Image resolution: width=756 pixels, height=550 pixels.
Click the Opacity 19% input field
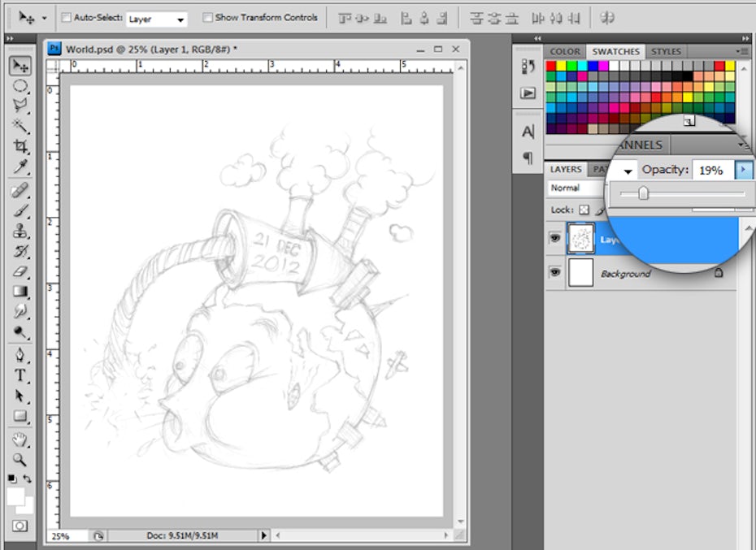[711, 171]
